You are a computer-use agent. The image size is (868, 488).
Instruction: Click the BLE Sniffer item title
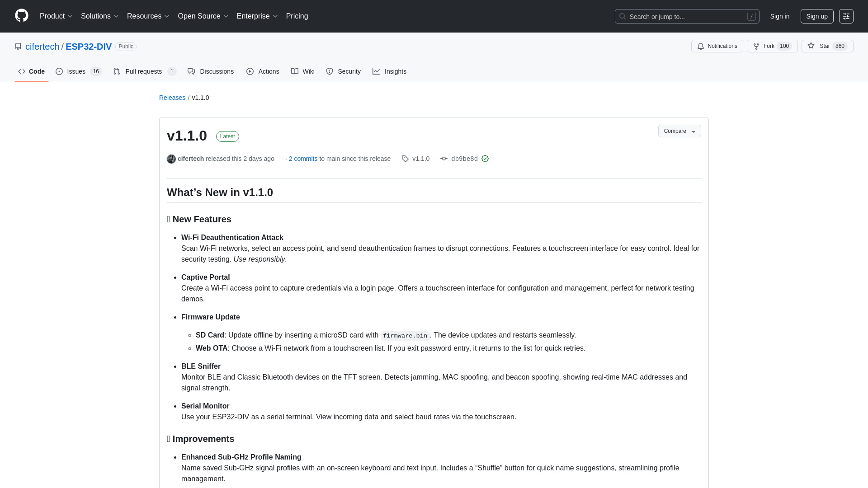pos(201,366)
